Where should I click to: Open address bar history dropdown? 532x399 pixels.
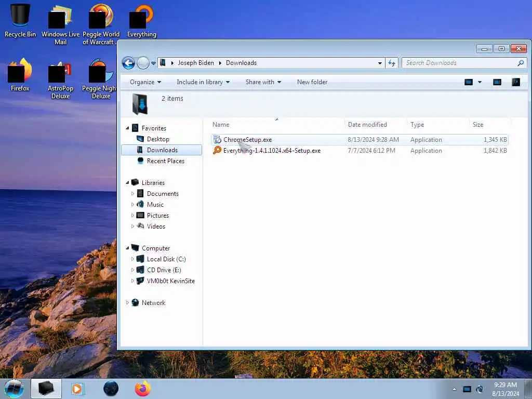coord(380,63)
